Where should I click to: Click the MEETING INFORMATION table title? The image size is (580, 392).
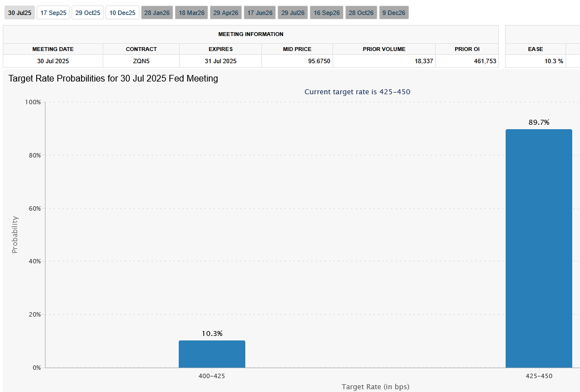click(x=251, y=34)
